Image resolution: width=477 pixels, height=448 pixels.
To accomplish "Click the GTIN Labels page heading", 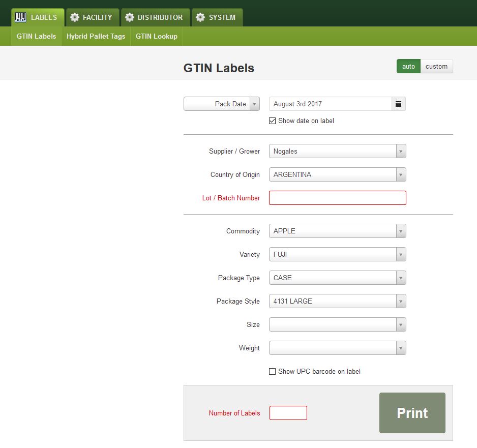I will 219,68.
